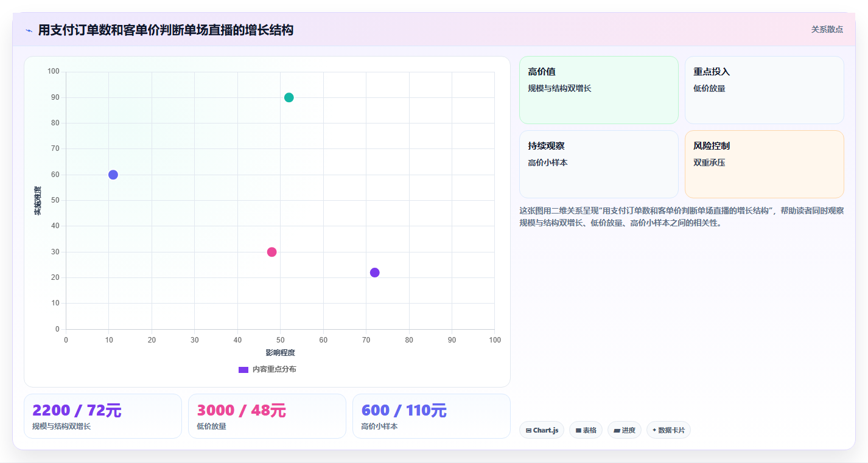Select the pink scatter point at 30

pos(272,252)
